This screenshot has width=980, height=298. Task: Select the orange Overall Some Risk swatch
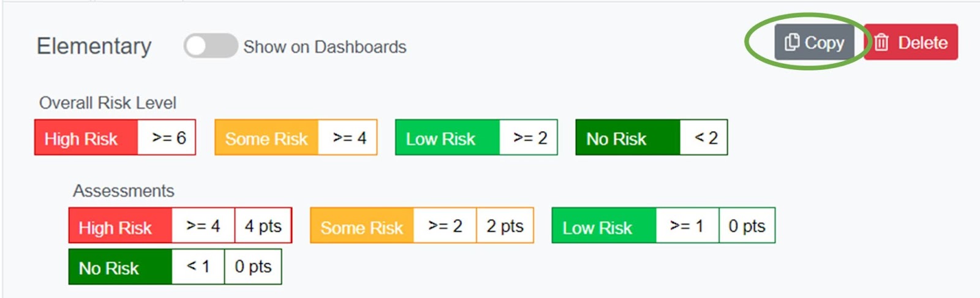pos(266,138)
